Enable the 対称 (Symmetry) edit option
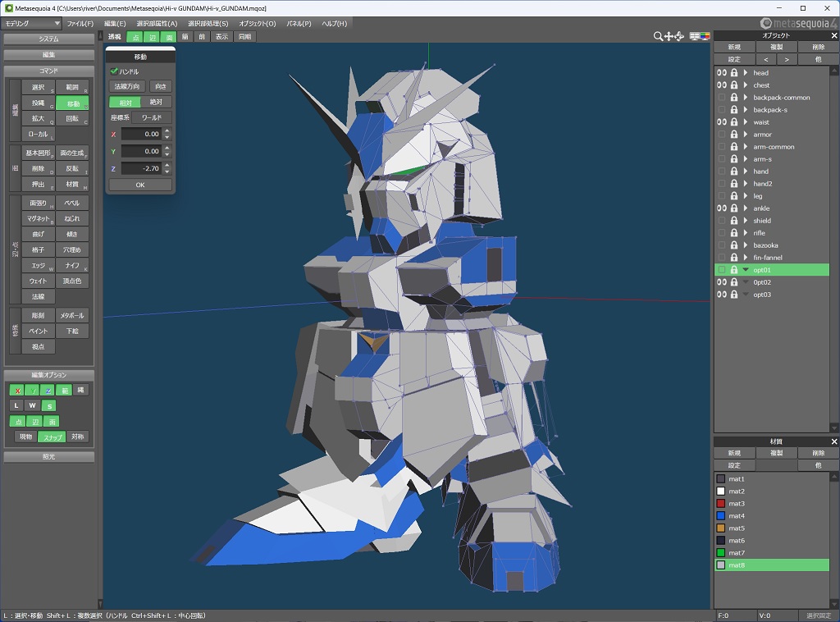840x622 pixels. tap(78, 437)
